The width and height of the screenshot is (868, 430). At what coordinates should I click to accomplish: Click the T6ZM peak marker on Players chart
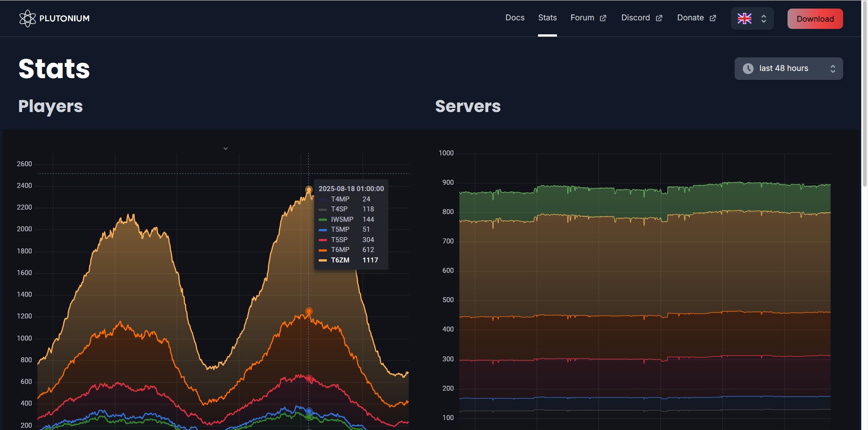[x=309, y=190]
